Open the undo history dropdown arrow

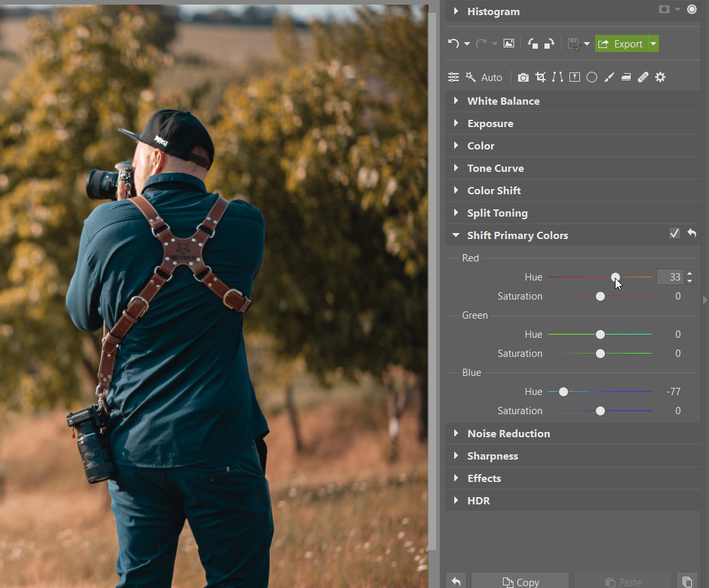[x=467, y=44]
